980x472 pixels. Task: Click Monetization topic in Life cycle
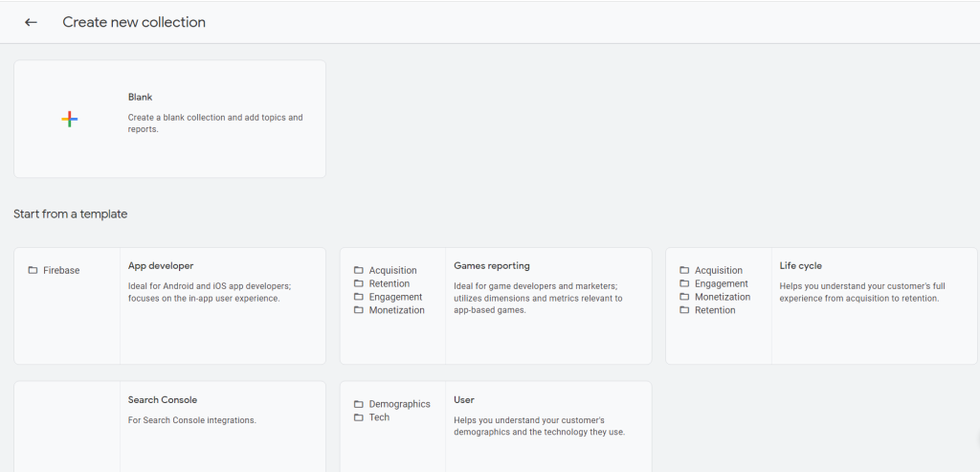coord(722,297)
